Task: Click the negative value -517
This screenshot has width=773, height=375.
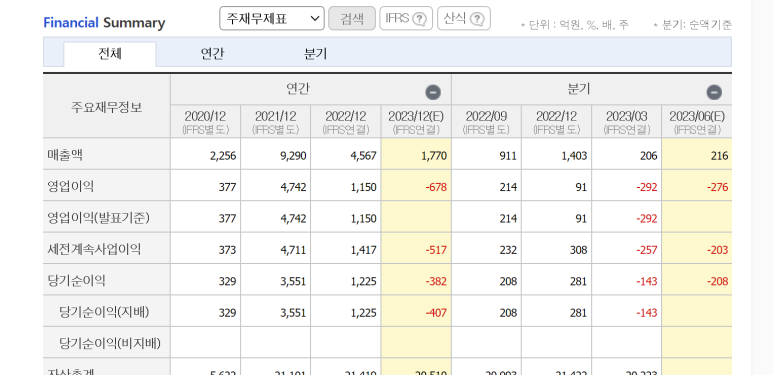Action: tap(436, 250)
